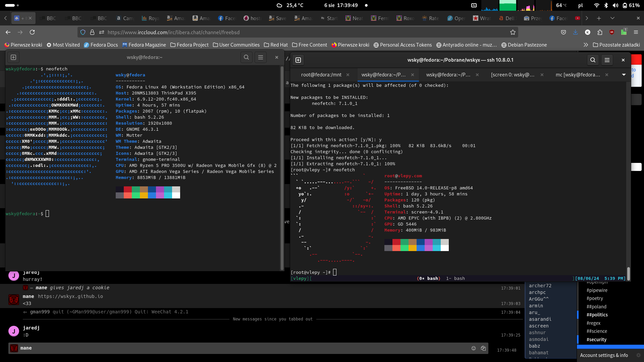Open the Fedora Project bookmarks folder

[x=189, y=45]
